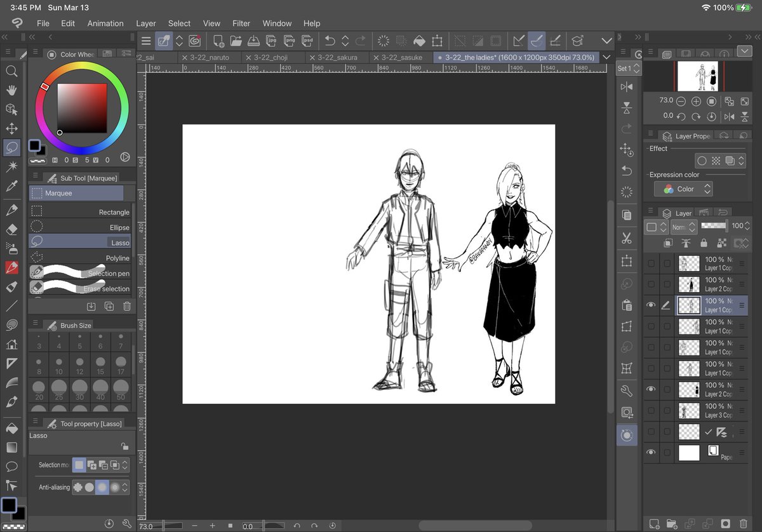Image resolution: width=762 pixels, height=532 pixels.
Task: Open the layer color palette dropdown
Action: [656, 227]
